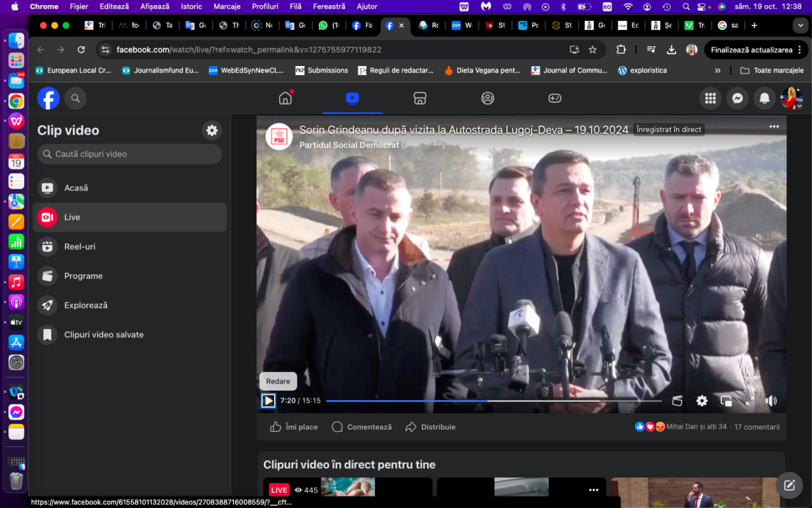Open Facebook notifications bell
Screen dimensions: 812x508
point(764,98)
